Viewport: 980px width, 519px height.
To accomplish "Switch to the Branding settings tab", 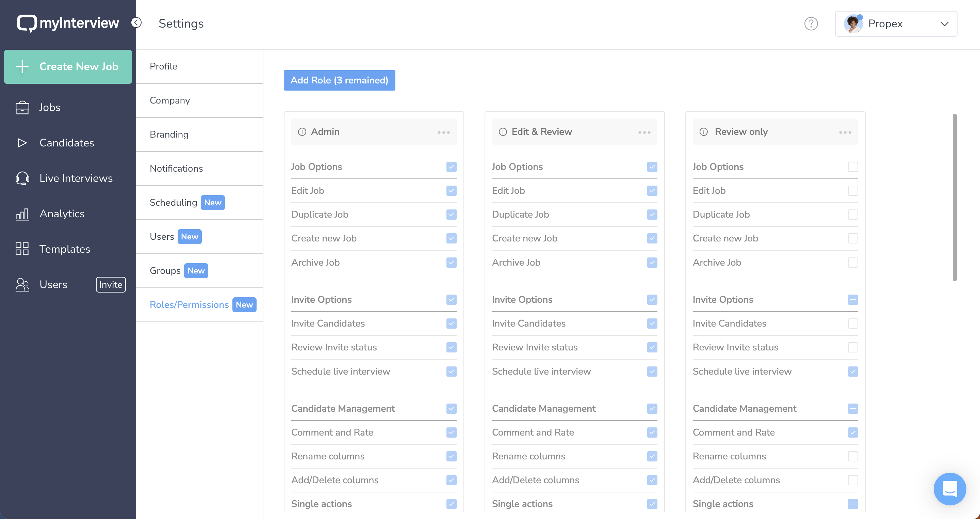I will pos(169,135).
